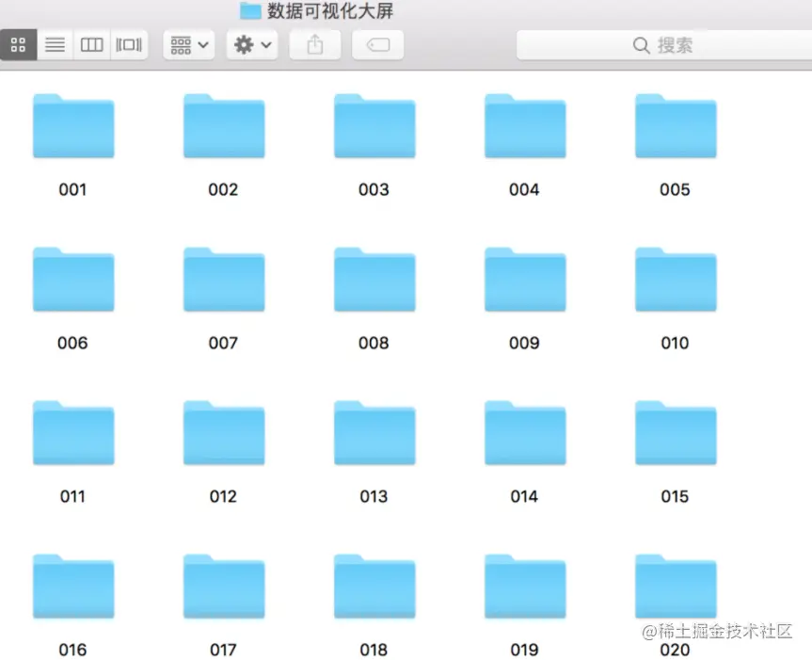Image resolution: width=812 pixels, height=660 pixels.
Task: Click the window title 数据可视化大屏
Action: tap(330, 10)
